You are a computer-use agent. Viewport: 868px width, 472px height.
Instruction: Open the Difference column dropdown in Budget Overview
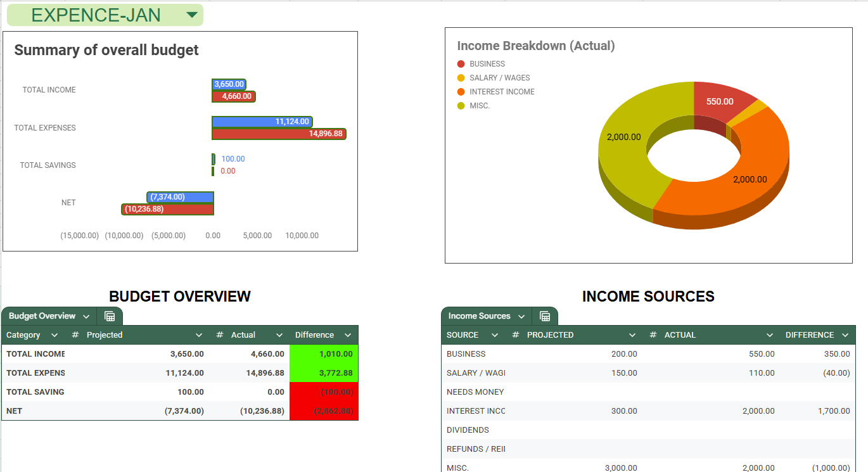348,335
